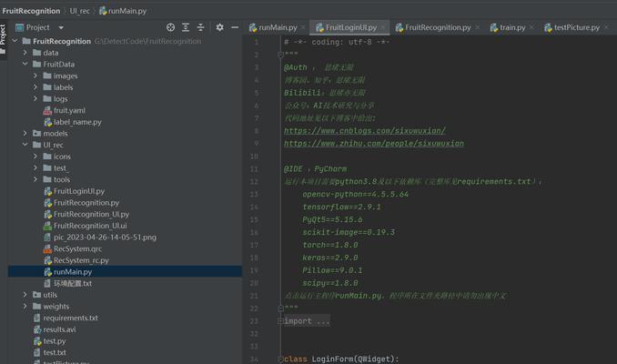
Task: Click 'tensorflow==2.9.1' on line 14
Action: tap(341, 207)
